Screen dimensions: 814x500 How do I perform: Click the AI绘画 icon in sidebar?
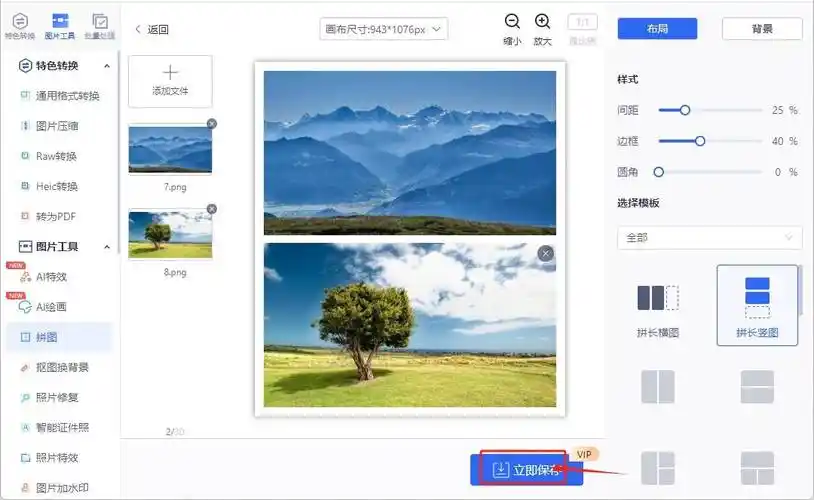[x=25, y=307]
